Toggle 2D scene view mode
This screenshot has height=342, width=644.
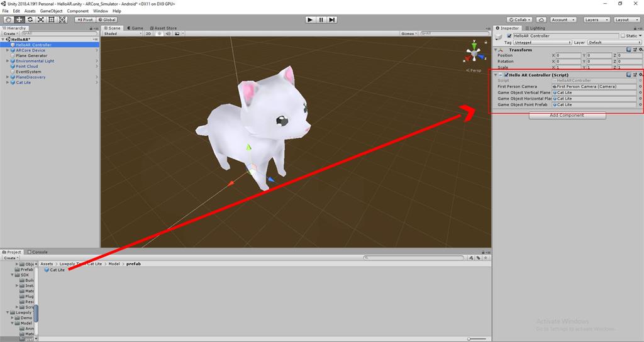pos(148,34)
